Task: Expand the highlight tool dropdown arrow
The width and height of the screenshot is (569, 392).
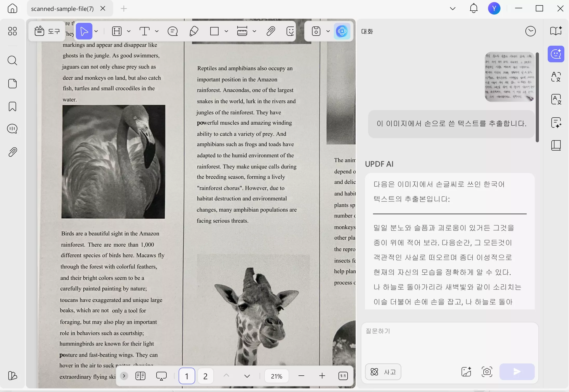Action: pos(129,31)
